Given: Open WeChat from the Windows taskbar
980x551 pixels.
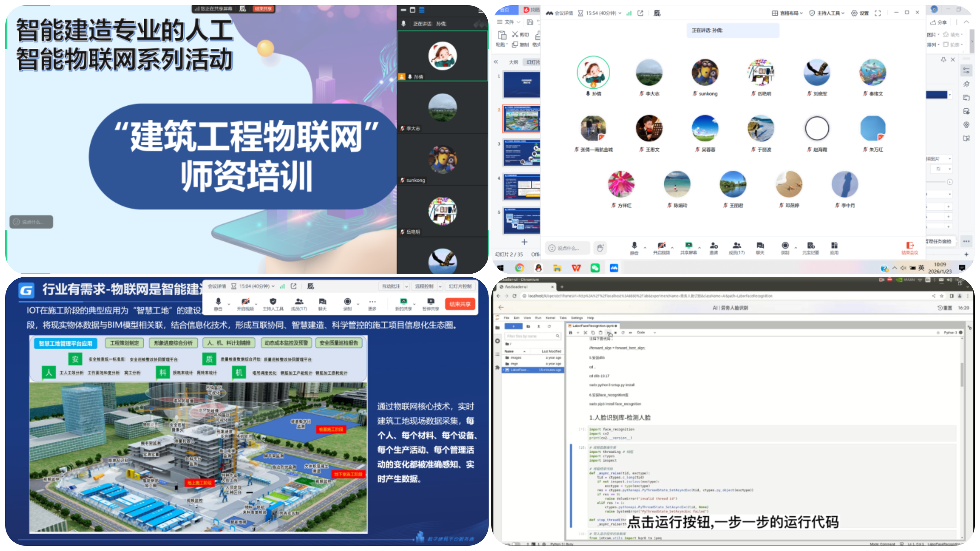Looking at the screenshot, I should [595, 268].
